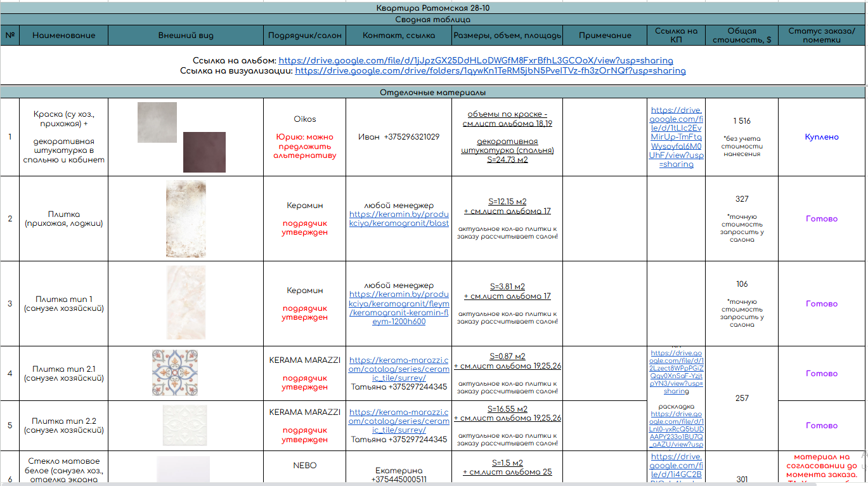Select the cost cell showing 1 516
Image resolution: width=868 pixels, height=486 pixels.
point(741,121)
